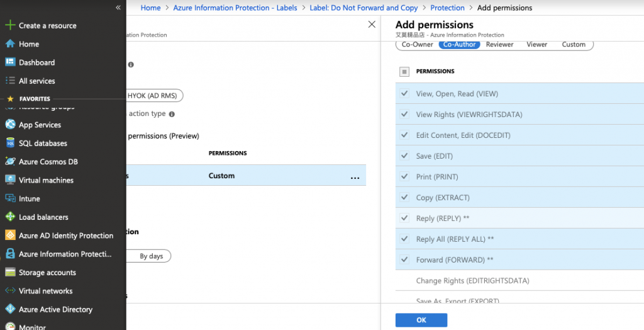Click the OK button
Viewport: 644px width, 330px height.
click(421, 321)
